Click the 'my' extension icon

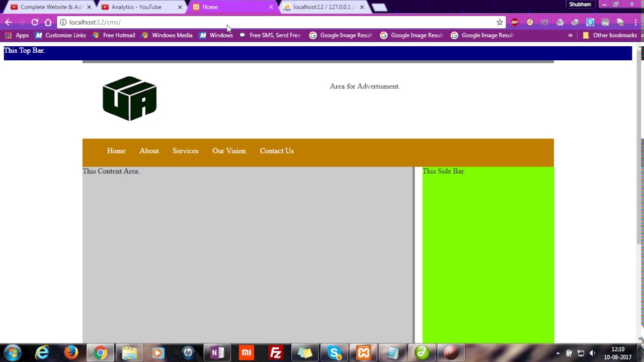[x=605, y=22]
